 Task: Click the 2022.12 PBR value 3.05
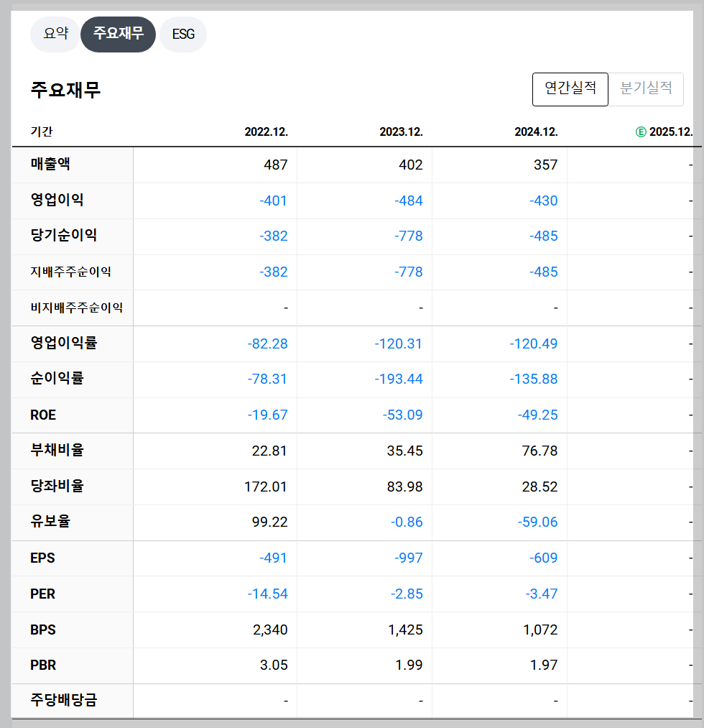[274, 665]
